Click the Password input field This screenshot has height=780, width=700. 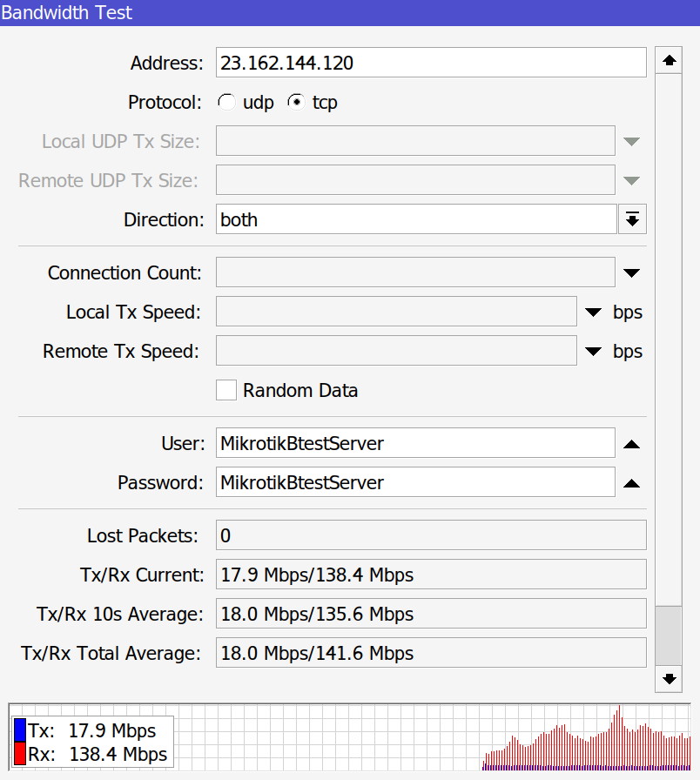415,482
